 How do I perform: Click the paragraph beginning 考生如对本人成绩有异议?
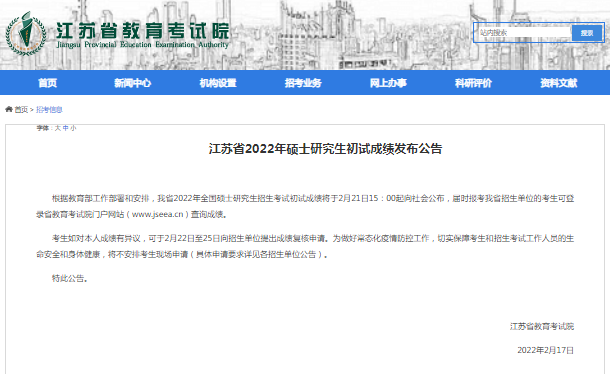coord(305,246)
